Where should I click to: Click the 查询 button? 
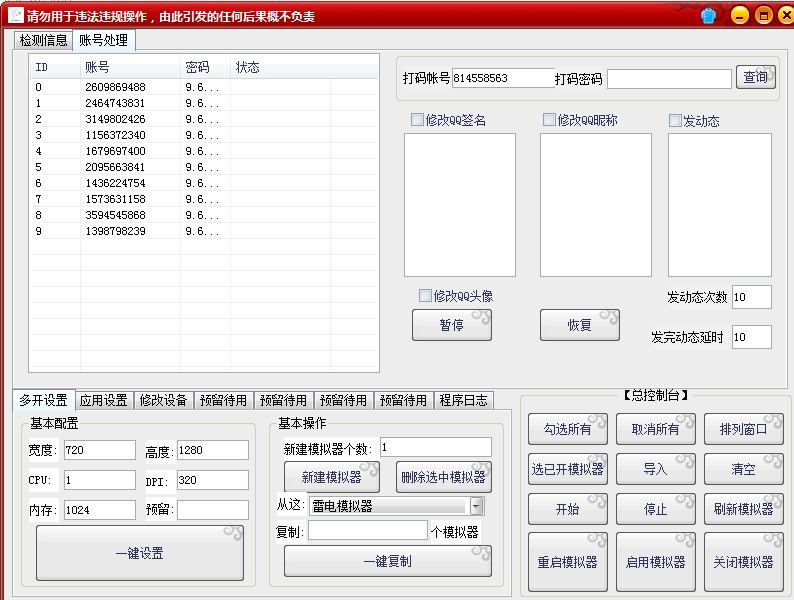(756, 77)
